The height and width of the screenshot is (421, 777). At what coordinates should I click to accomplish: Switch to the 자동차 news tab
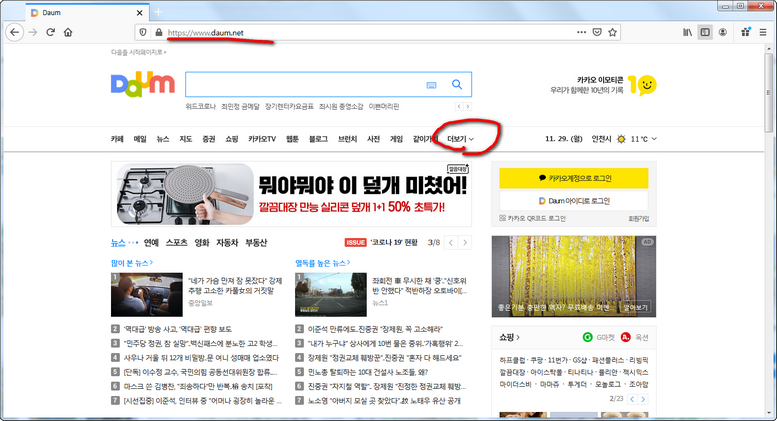pyautogui.click(x=227, y=243)
